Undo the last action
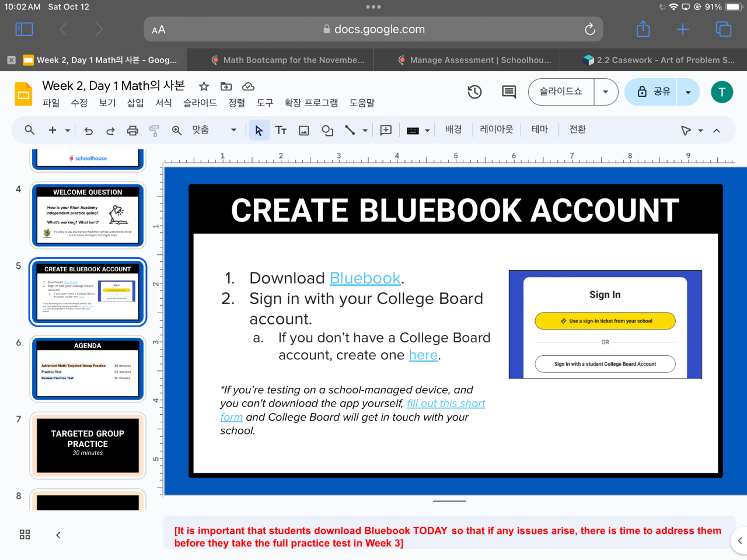This screenshot has height=560, width=747. (89, 131)
